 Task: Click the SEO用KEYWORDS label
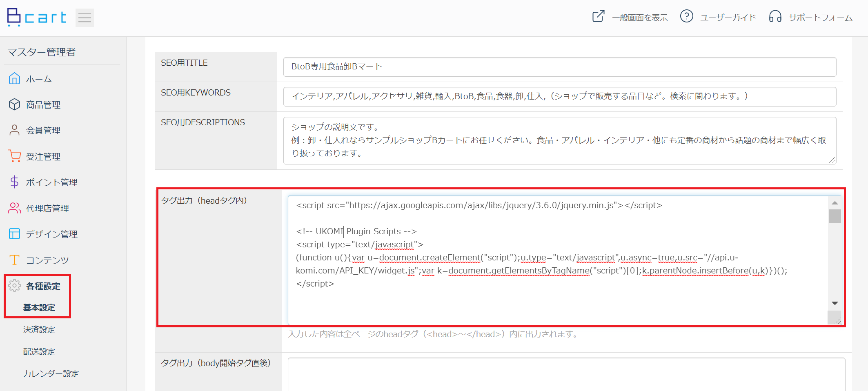tap(196, 93)
